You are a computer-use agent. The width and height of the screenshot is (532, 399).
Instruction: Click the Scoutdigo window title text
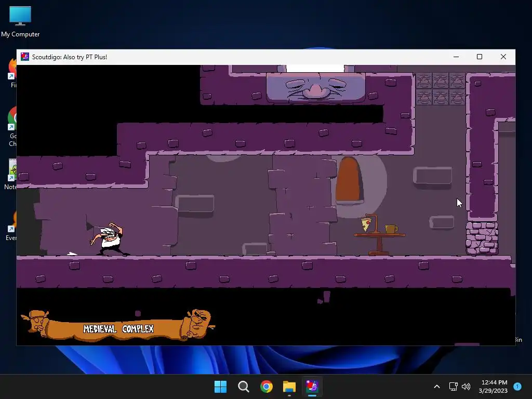[x=70, y=57]
